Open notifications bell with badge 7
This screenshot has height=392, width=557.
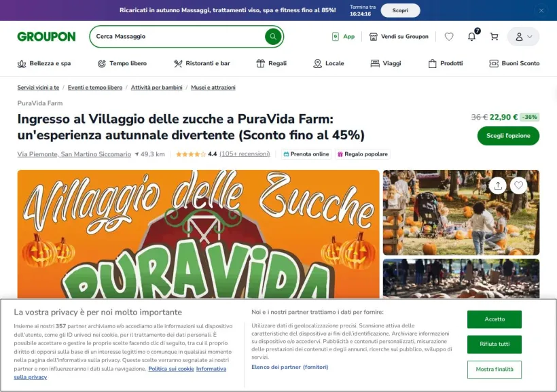click(x=471, y=37)
